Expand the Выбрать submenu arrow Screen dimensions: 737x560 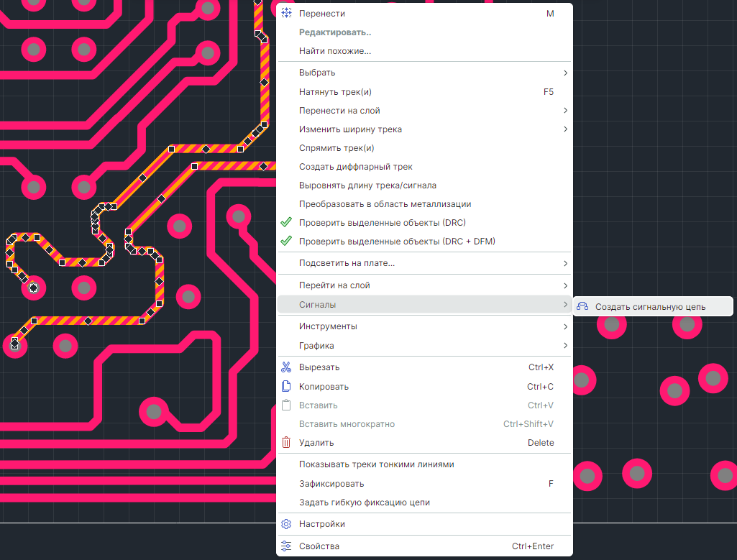tap(565, 73)
